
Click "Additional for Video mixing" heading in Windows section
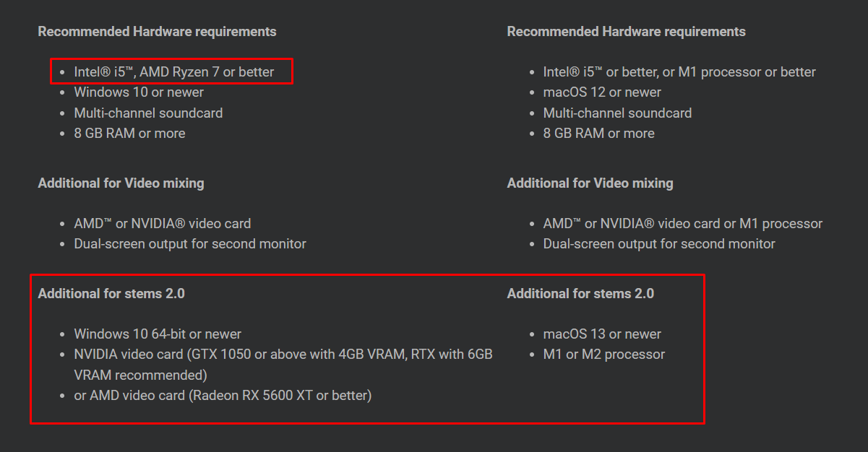point(121,183)
